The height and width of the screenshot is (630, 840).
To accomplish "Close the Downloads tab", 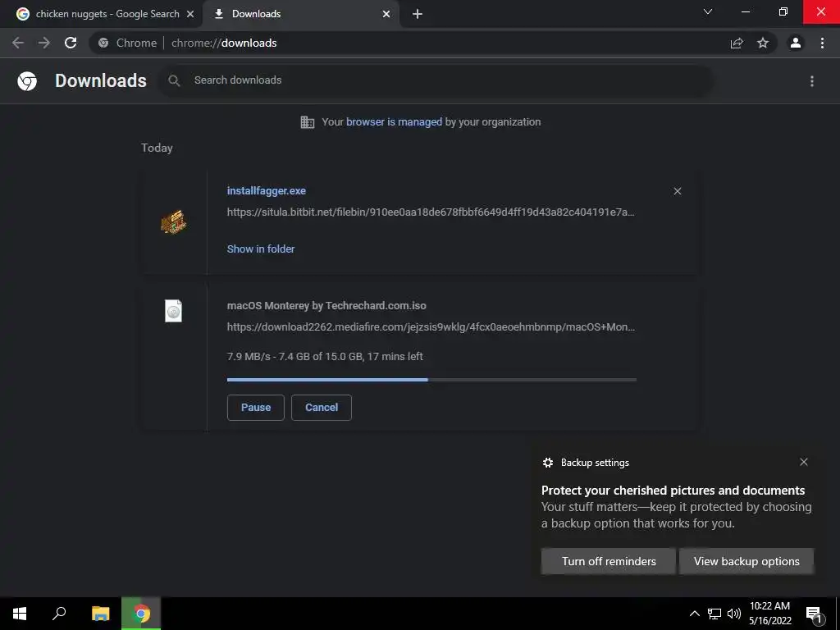I will (386, 14).
